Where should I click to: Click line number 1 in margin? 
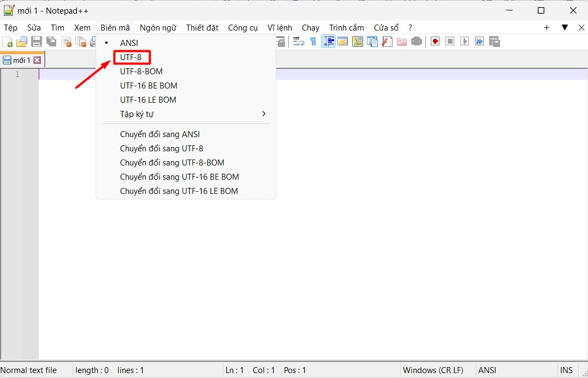point(17,74)
